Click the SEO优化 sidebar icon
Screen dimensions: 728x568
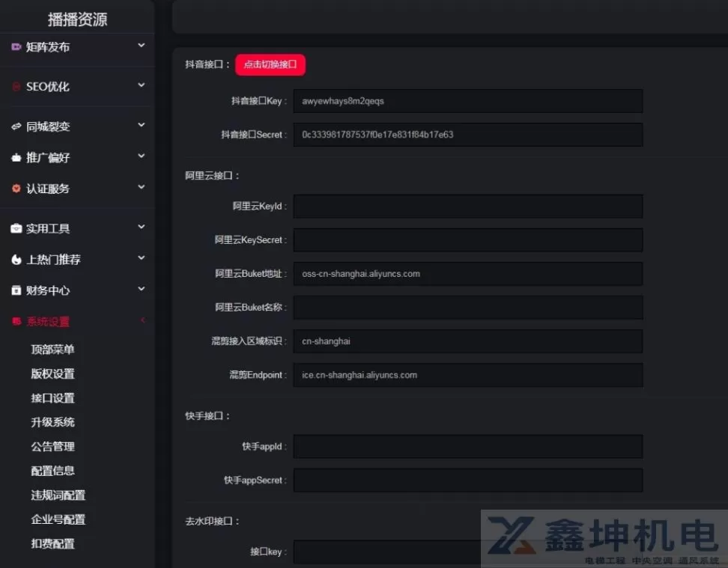pyautogui.click(x=16, y=87)
